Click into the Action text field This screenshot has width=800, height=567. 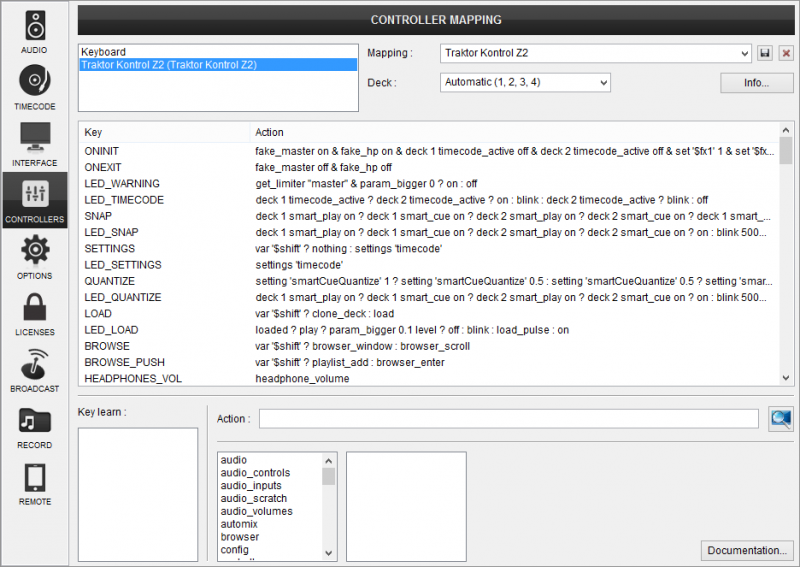pos(508,419)
